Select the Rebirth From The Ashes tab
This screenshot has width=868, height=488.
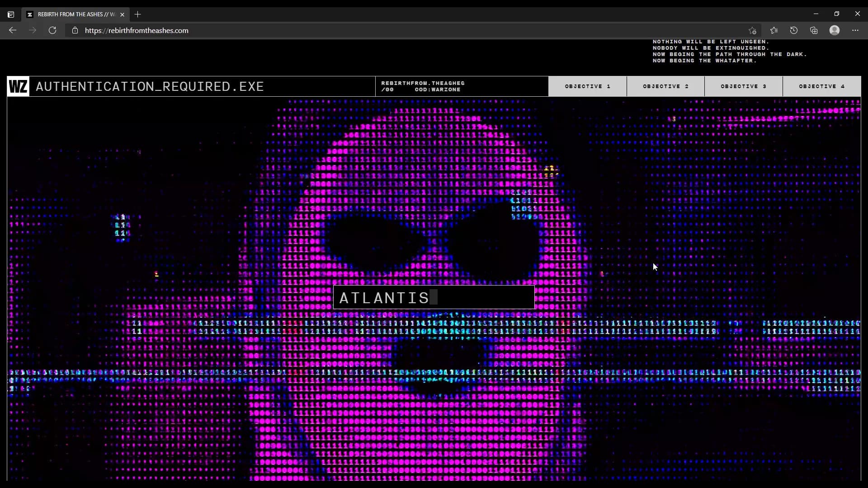click(75, 14)
